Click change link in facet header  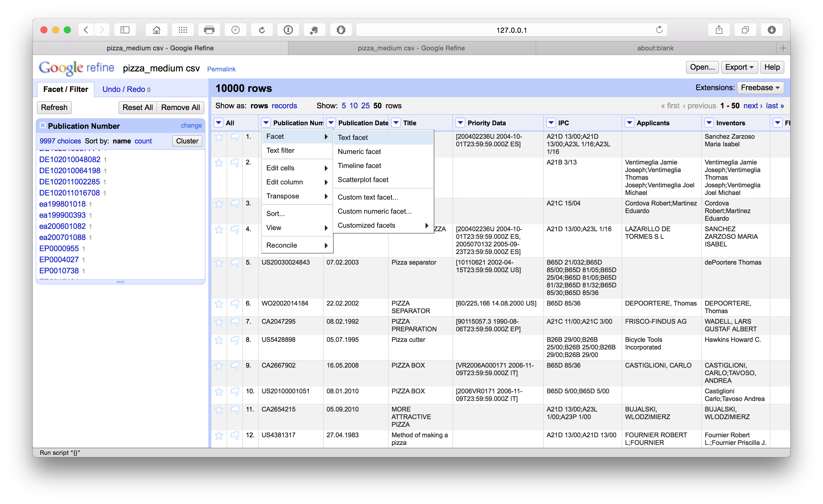coord(191,125)
